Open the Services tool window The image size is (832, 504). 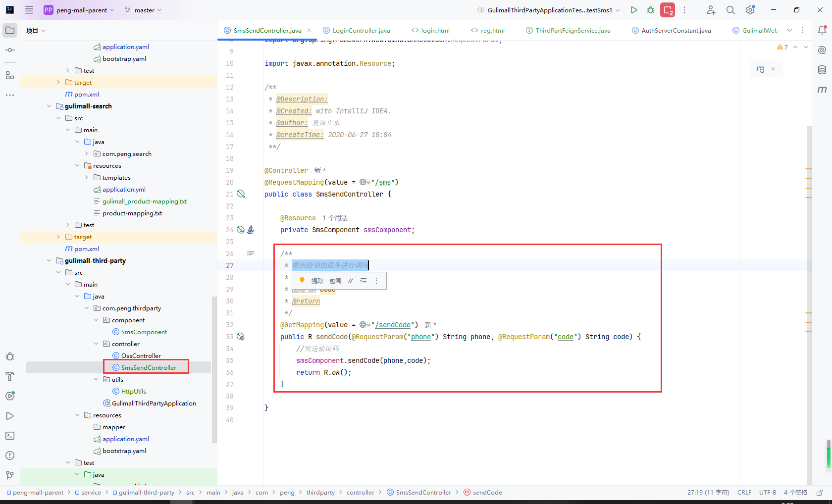click(x=10, y=396)
